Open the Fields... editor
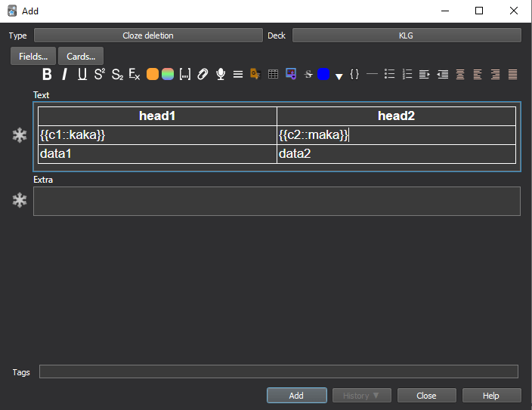 pos(33,56)
